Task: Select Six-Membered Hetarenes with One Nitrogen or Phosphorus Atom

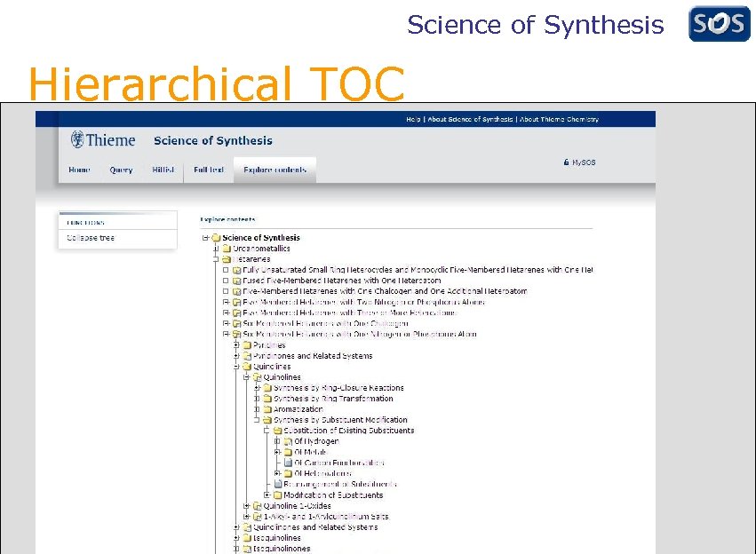Action: (x=360, y=335)
